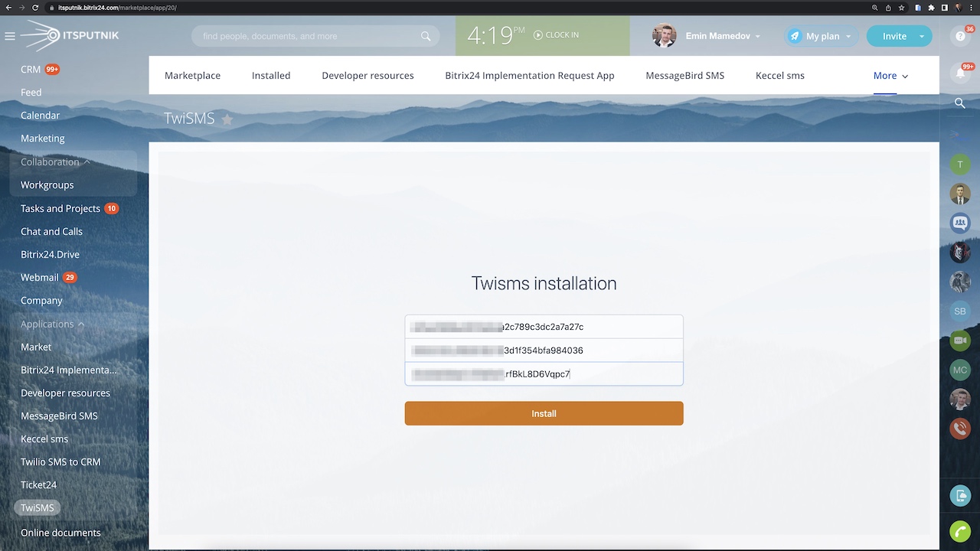Click the orange Install button

(x=544, y=413)
